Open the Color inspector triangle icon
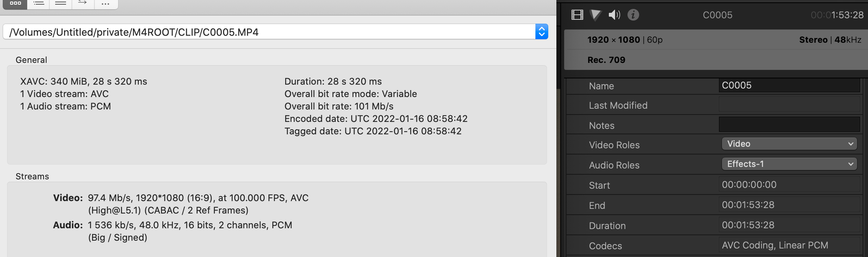 (x=595, y=15)
